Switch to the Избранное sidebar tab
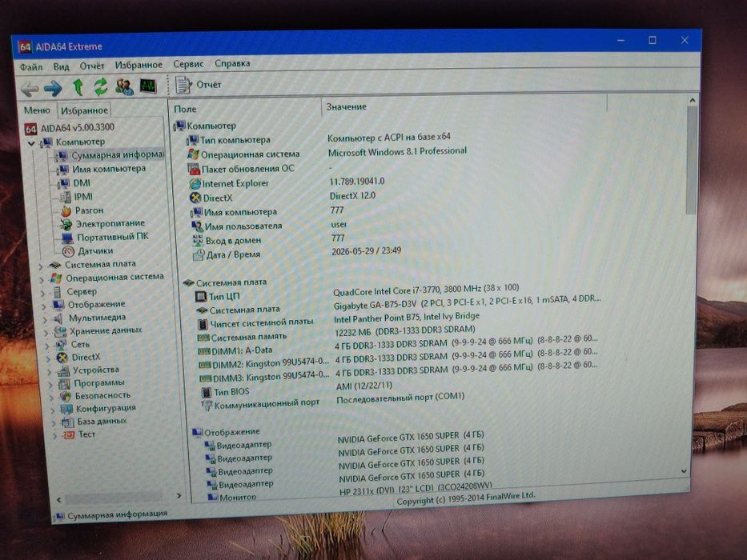This screenshot has width=747, height=560. coord(84,110)
